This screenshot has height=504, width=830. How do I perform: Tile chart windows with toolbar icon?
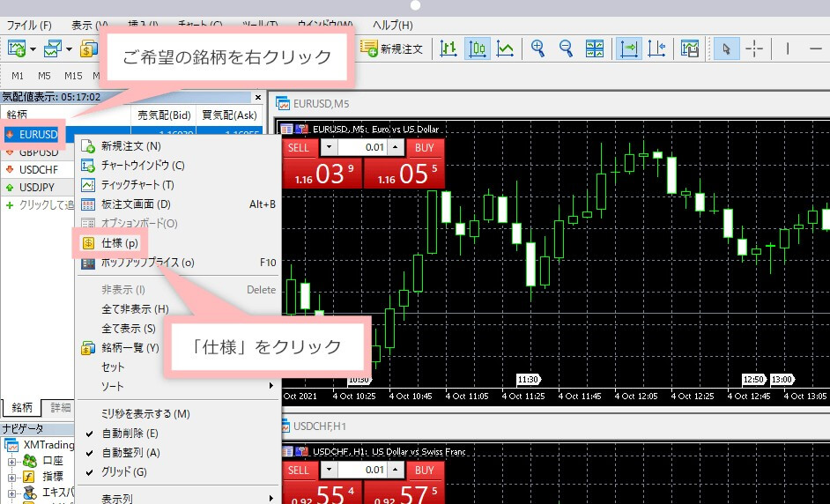click(595, 48)
